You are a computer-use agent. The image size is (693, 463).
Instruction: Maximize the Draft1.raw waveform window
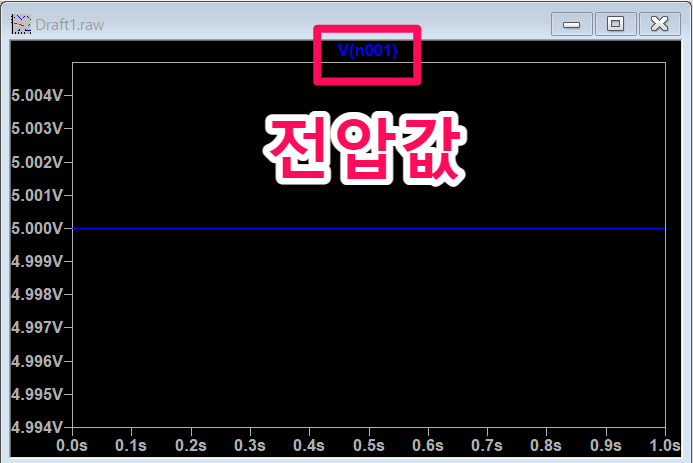[x=615, y=24]
